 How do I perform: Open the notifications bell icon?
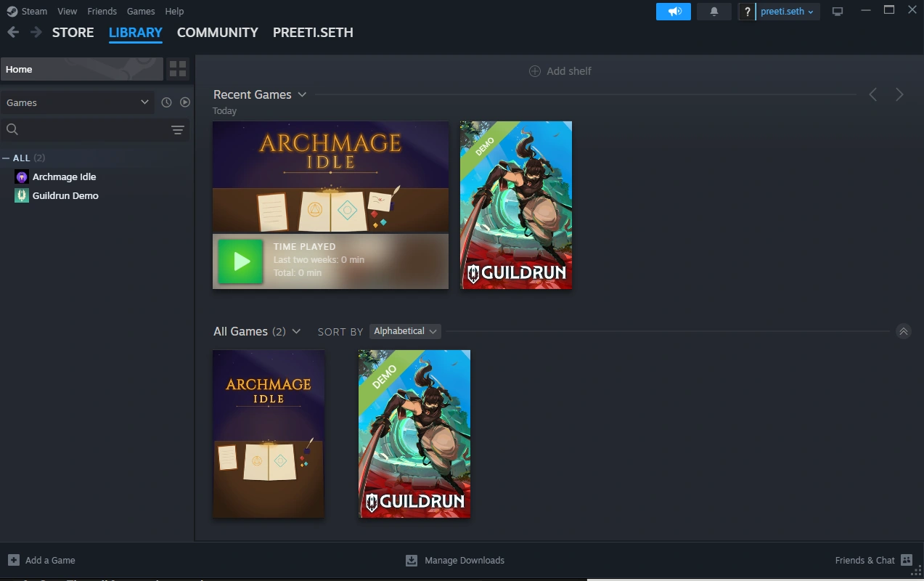(714, 12)
